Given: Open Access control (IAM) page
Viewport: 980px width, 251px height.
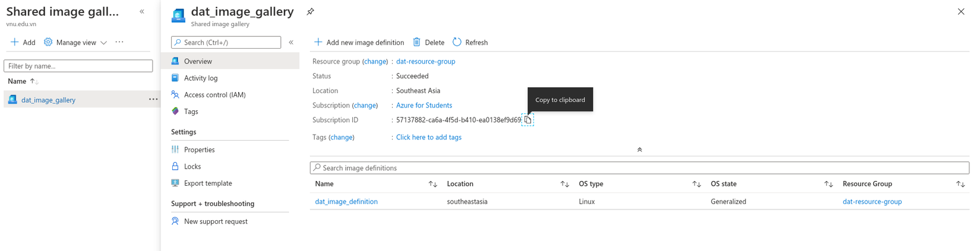Looking at the screenshot, I should coord(214,94).
